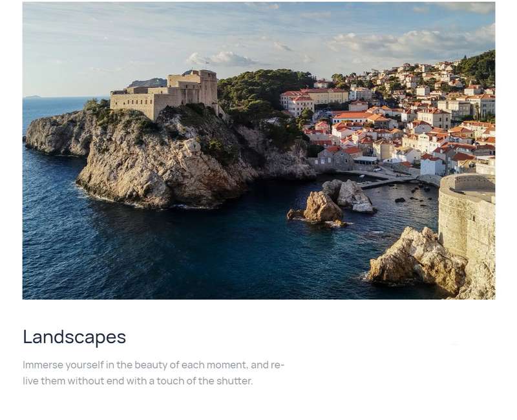Select the fortress atop the cliff
This screenshot has width=517, height=420.
click(164, 94)
